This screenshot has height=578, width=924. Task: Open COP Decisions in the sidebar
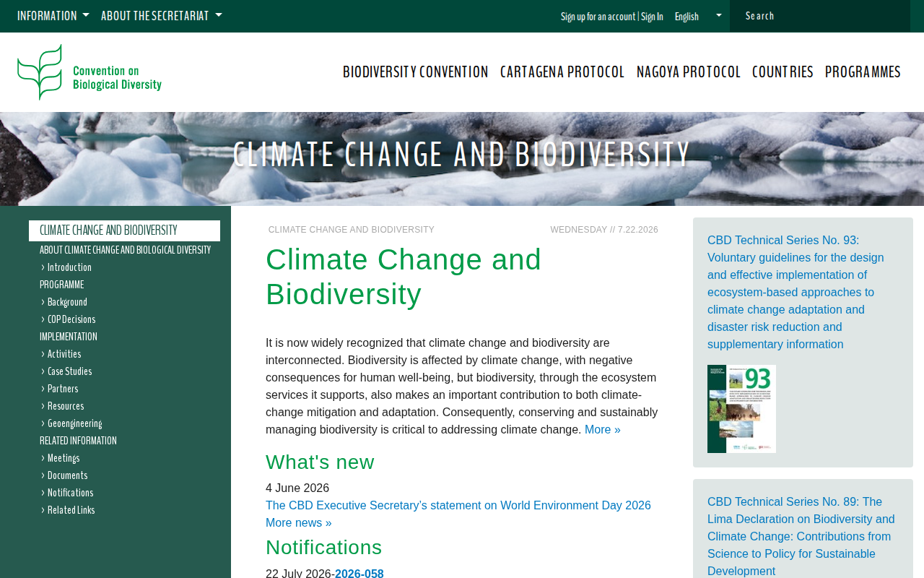tap(71, 319)
